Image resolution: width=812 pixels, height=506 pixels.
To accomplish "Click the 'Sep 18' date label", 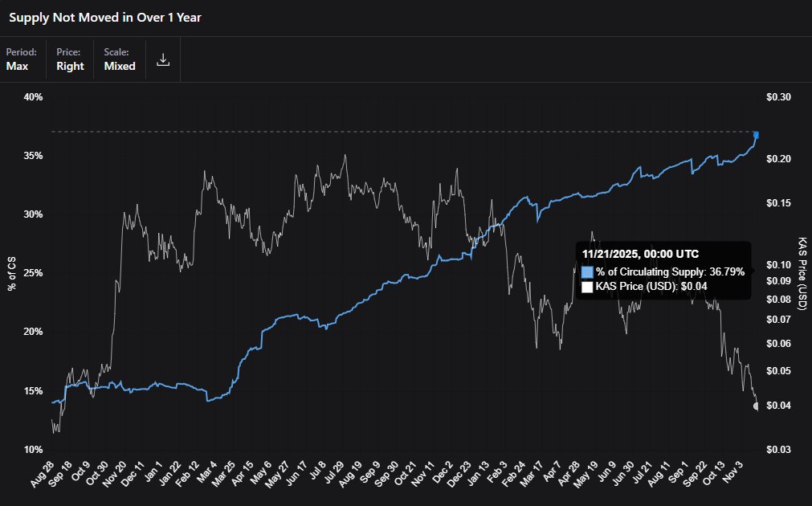I will point(61,473).
